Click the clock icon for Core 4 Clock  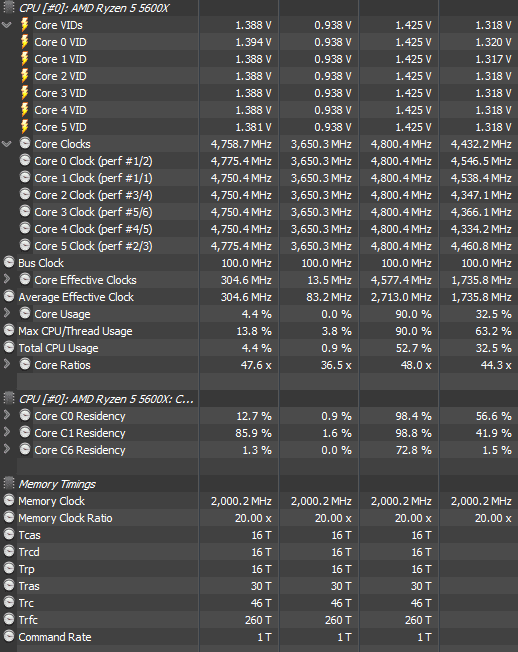25,229
